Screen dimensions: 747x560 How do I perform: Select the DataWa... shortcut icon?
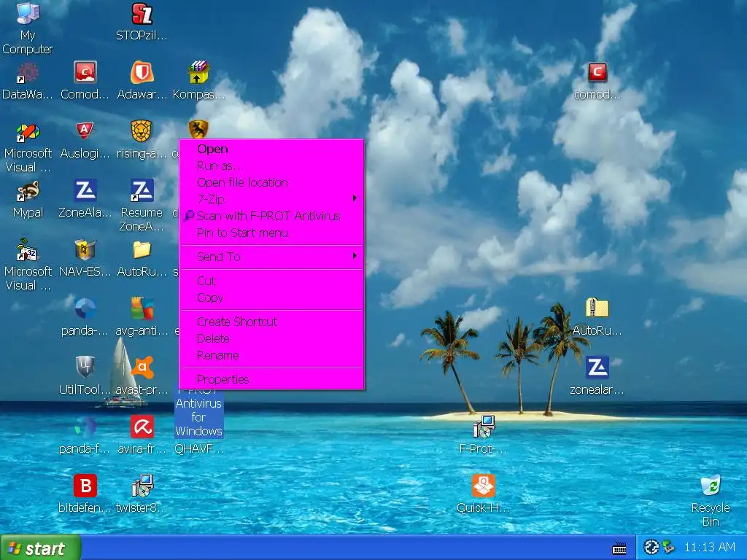point(28,72)
